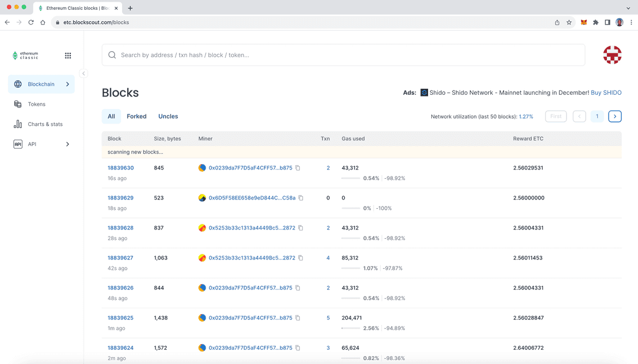Open the Charts & stats page
The image size is (638, 364).
coord(45,124)
